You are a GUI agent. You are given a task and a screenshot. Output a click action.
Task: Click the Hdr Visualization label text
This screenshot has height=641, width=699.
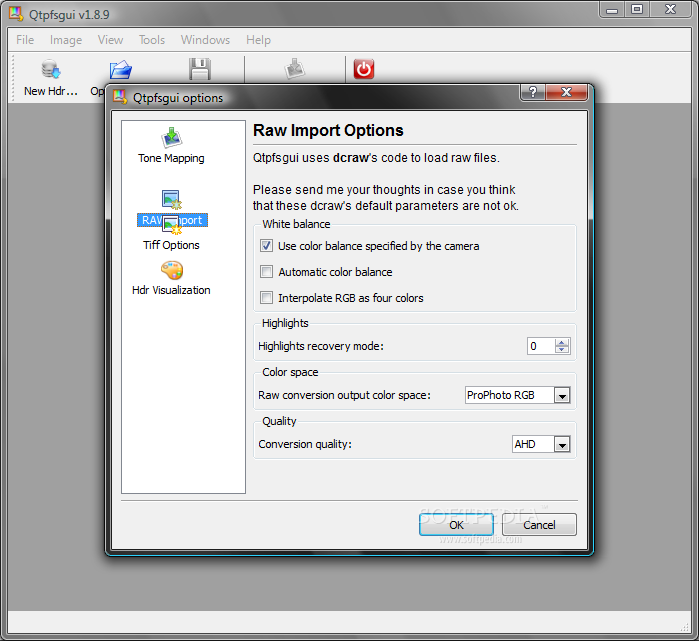coord(171,290)
